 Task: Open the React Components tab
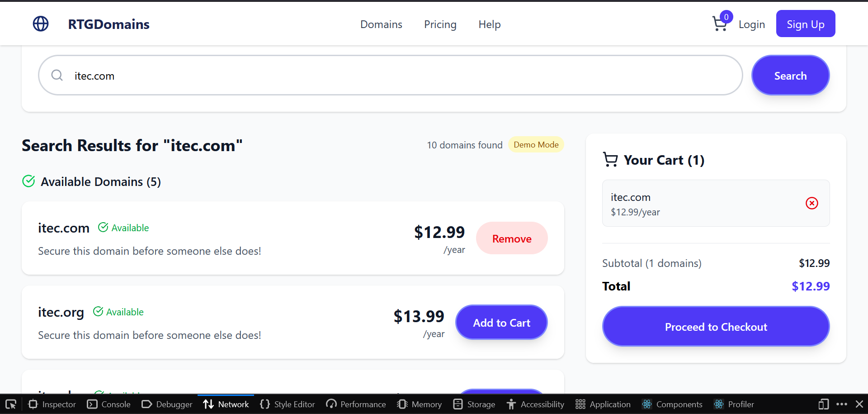(672, 404)
